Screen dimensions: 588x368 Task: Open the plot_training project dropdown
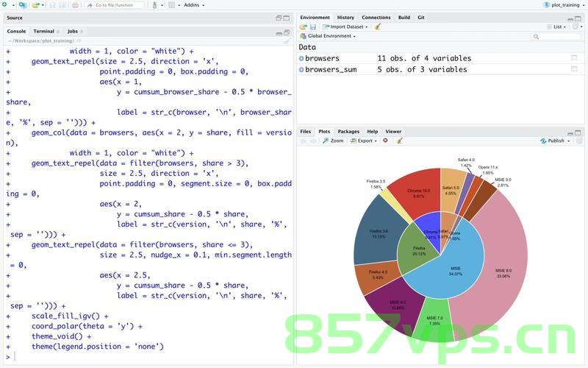(x=582, y=5)
